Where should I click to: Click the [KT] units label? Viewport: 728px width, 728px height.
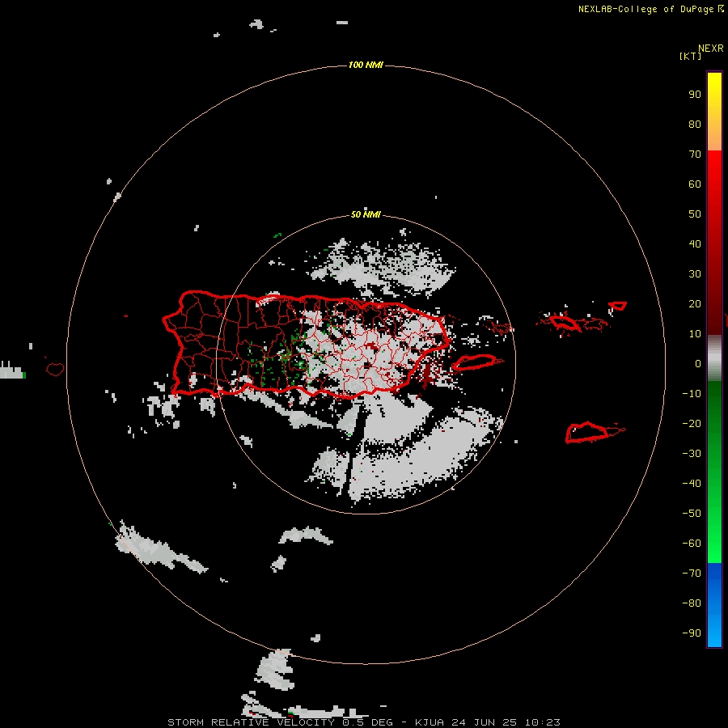(690, 56)
